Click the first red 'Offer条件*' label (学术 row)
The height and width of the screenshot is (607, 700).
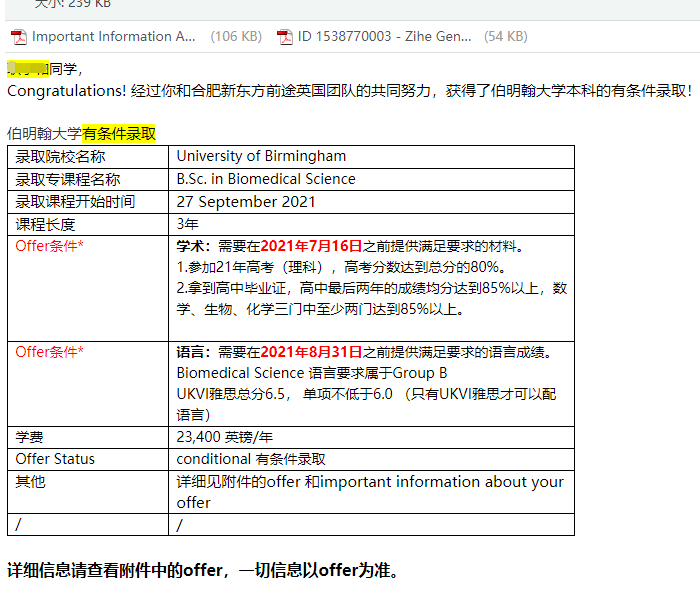pos(50,246)
